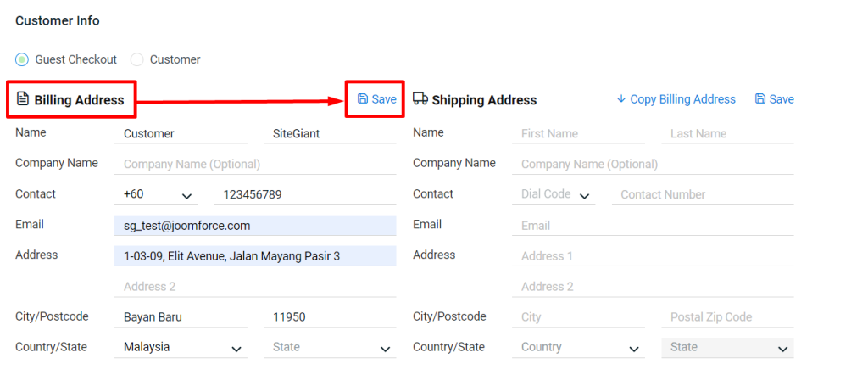Click the billing Save floppy disk icon

(363, 99)
